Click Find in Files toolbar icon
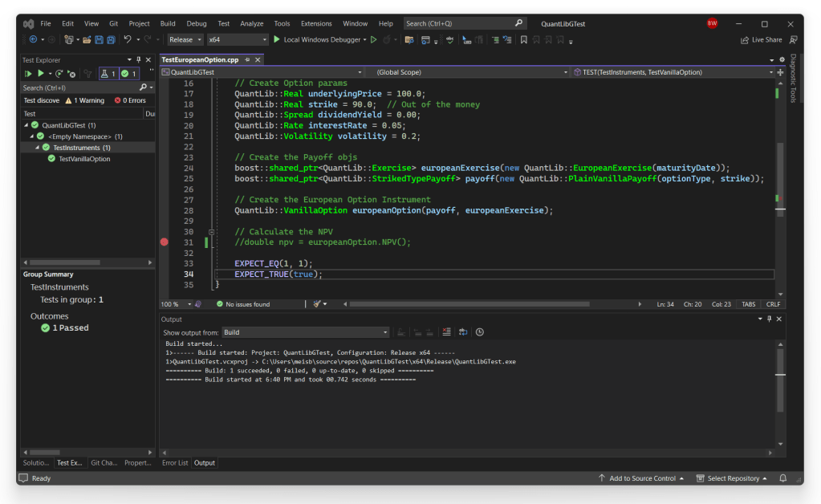 click(x=409, y=40)
